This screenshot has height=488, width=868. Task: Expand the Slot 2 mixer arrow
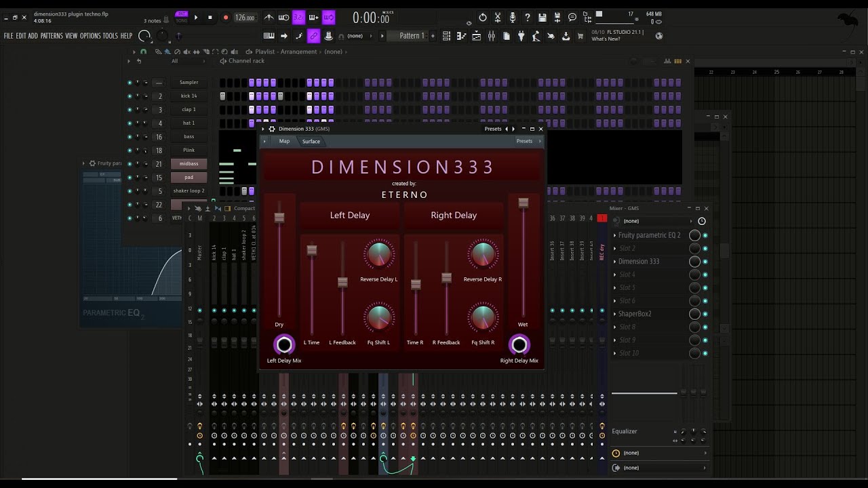tap(614, 249)
